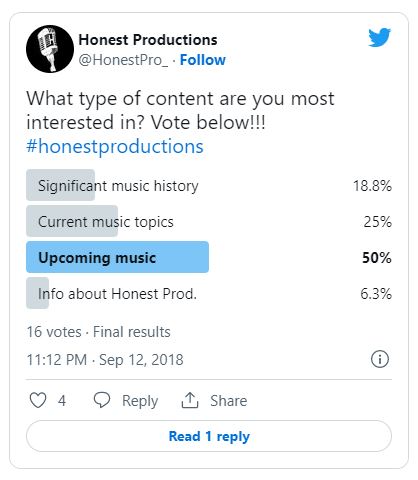Viewport: 418px width, 480px height.
Task: Click the tweet question text
Action: tap(180, 110)
